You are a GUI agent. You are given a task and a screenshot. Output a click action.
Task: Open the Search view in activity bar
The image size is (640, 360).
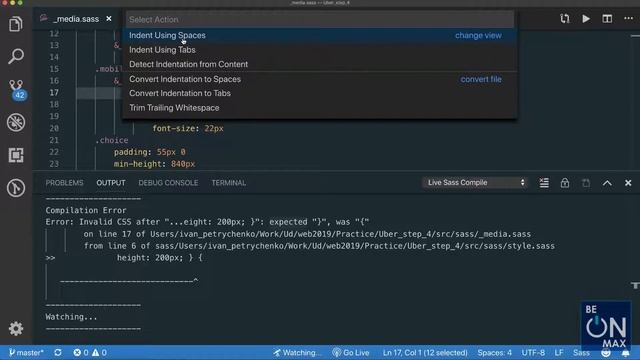coord(16,56)
